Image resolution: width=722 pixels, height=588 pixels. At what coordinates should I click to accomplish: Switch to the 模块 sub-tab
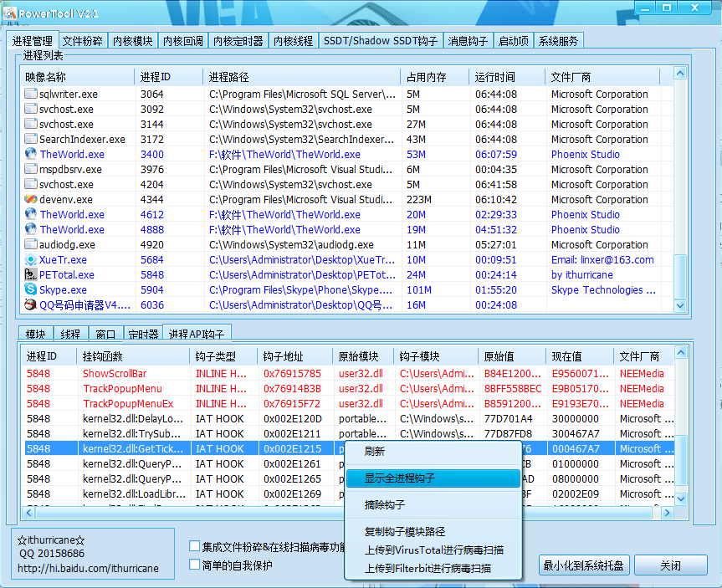click(35, 334)
